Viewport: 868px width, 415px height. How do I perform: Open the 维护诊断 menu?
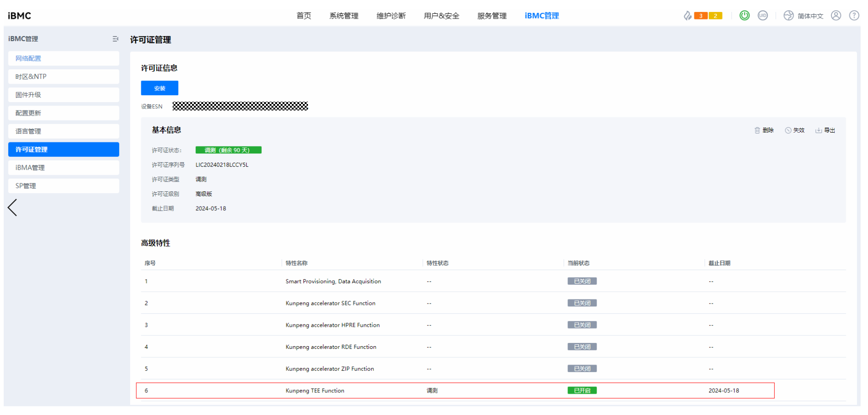[391, 16]
